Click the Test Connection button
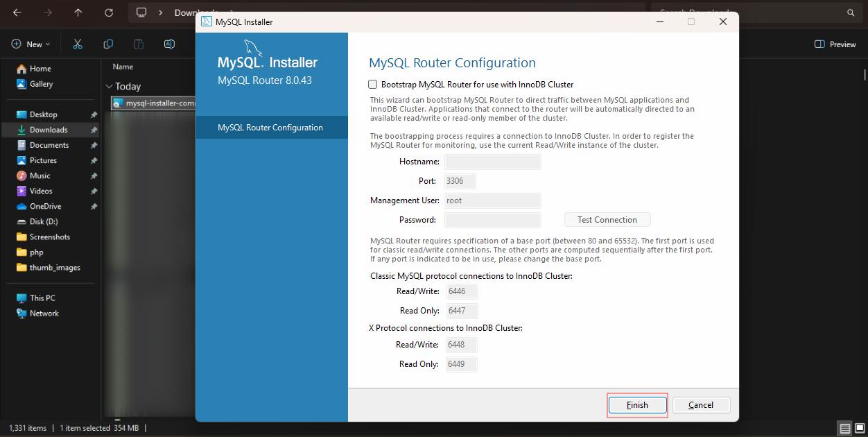Viewport: 868px width, 437px height. tap(607, 220)
